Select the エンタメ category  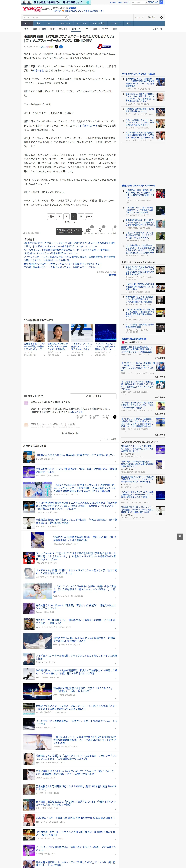click(63, 29)
